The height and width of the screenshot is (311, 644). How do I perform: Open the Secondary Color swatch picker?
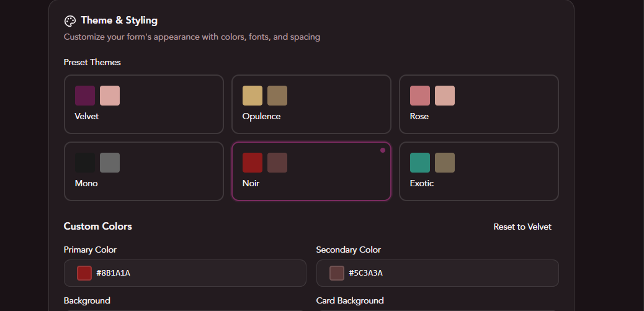pos(337,273)
